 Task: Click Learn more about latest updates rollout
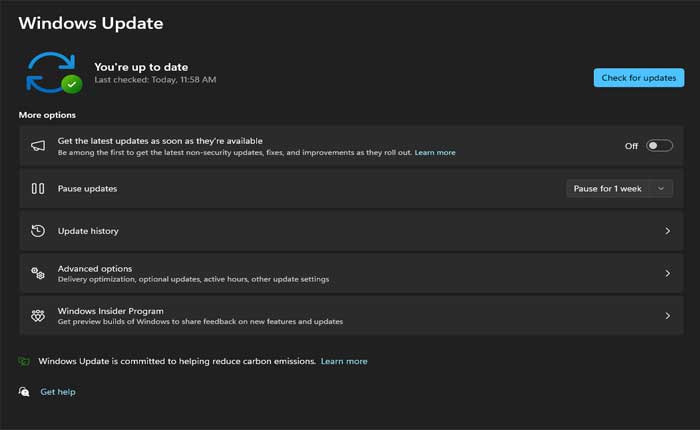435,153
